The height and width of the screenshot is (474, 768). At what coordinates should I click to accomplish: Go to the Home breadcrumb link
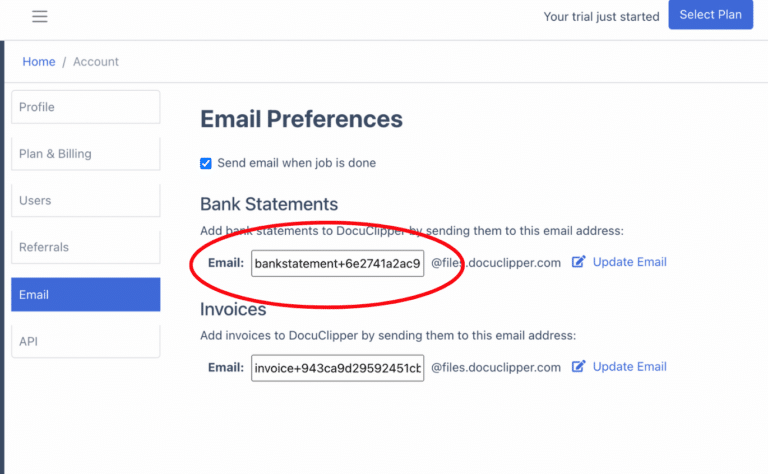pyautogui.click(x=39, y=62)
